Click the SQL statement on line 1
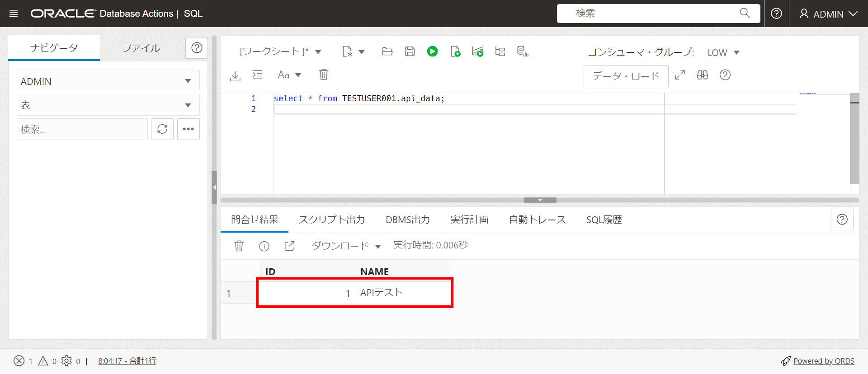868x374 pixels. (359, 98)
